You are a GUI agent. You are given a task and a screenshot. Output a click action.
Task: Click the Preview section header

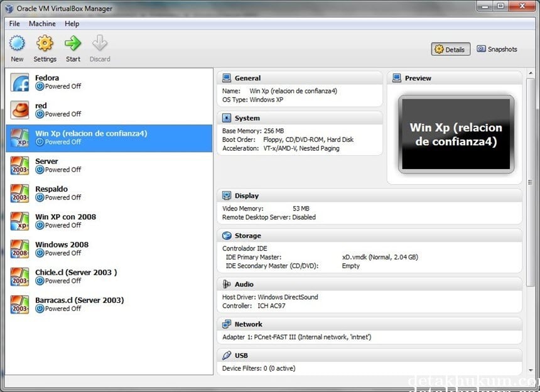click(455, 78)
